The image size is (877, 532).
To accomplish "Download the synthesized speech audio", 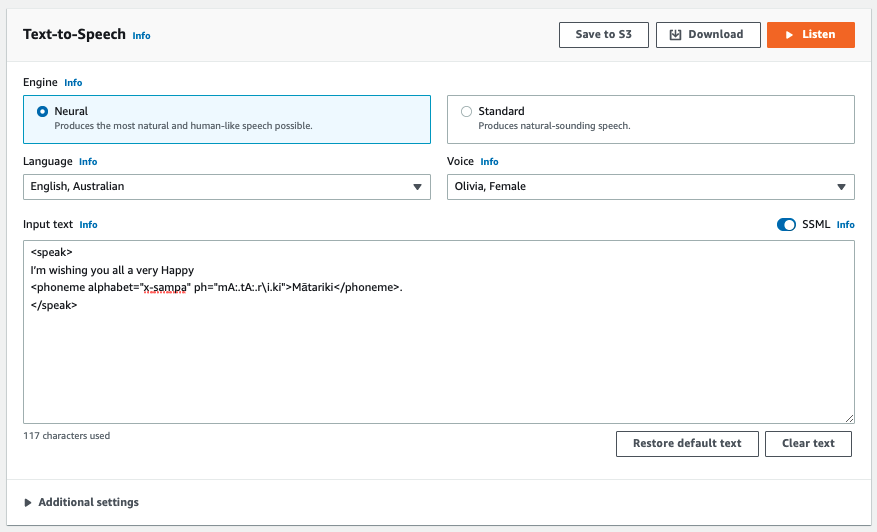I will (708, 34).
